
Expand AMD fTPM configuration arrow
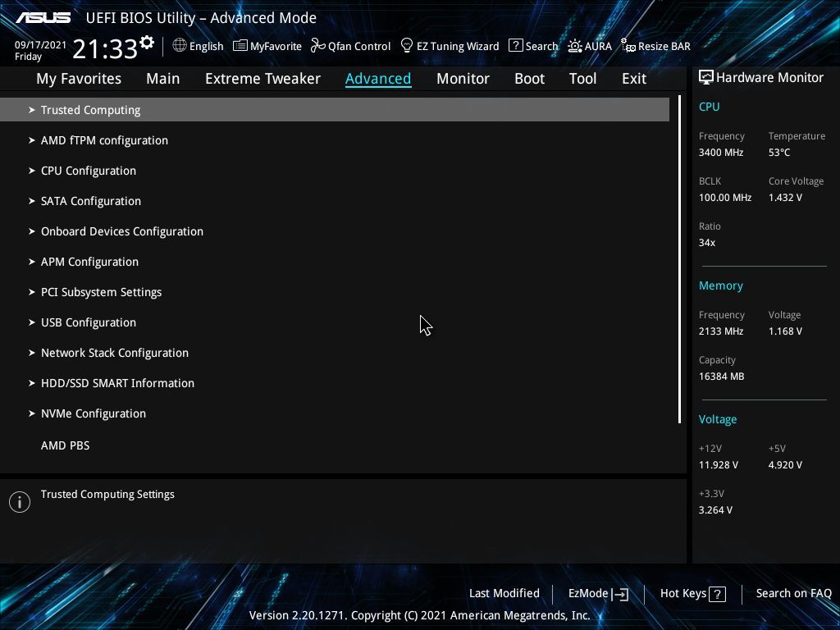(32, 140)
